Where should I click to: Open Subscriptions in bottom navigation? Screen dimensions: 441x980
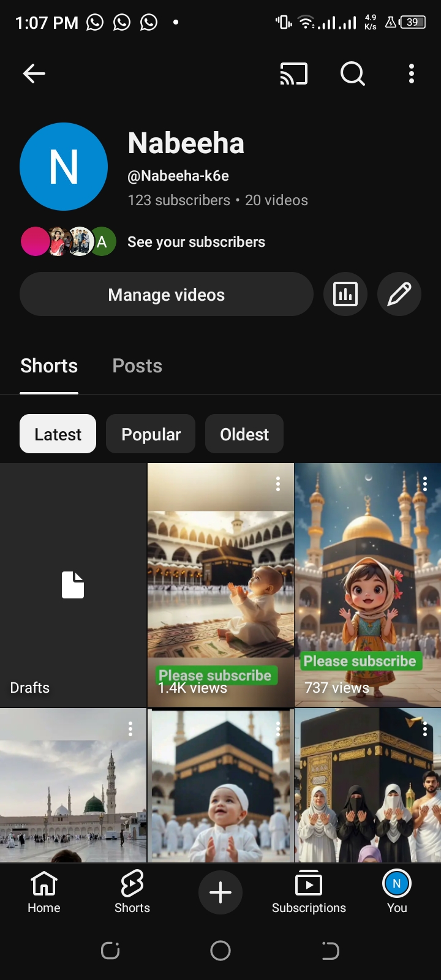tap(309, 892)
